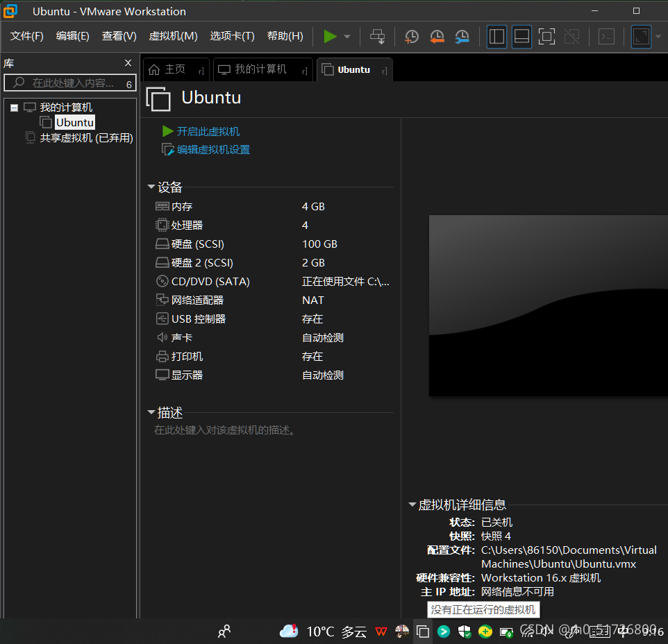Power on the VM with green play icon

(330, 37)
